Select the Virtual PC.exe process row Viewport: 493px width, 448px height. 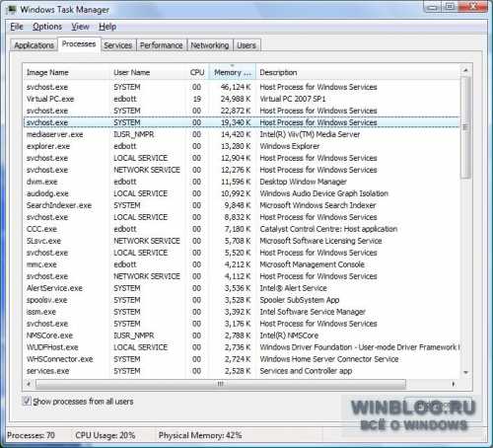tap(242, 99)
